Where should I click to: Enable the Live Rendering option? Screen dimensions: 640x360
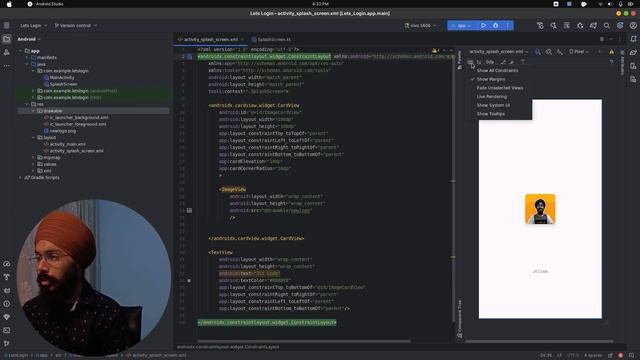(492, 97)
